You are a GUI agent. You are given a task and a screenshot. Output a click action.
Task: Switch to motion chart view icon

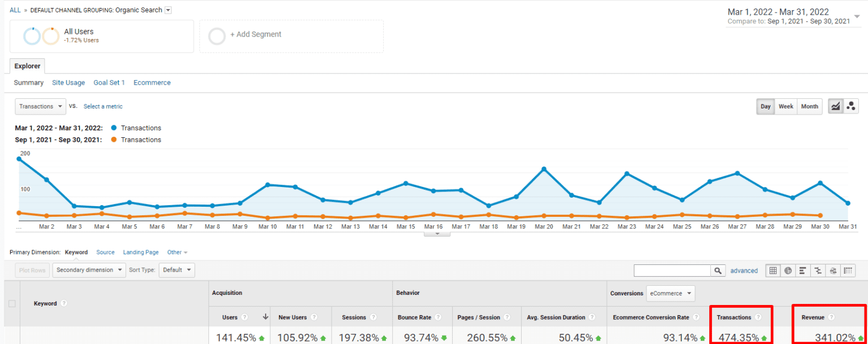tap(851, 106)
